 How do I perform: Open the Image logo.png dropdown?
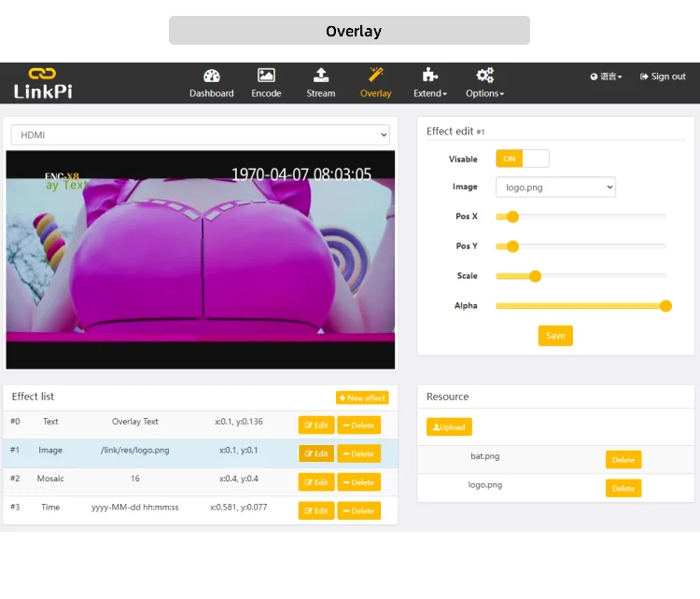pos(555,188)
